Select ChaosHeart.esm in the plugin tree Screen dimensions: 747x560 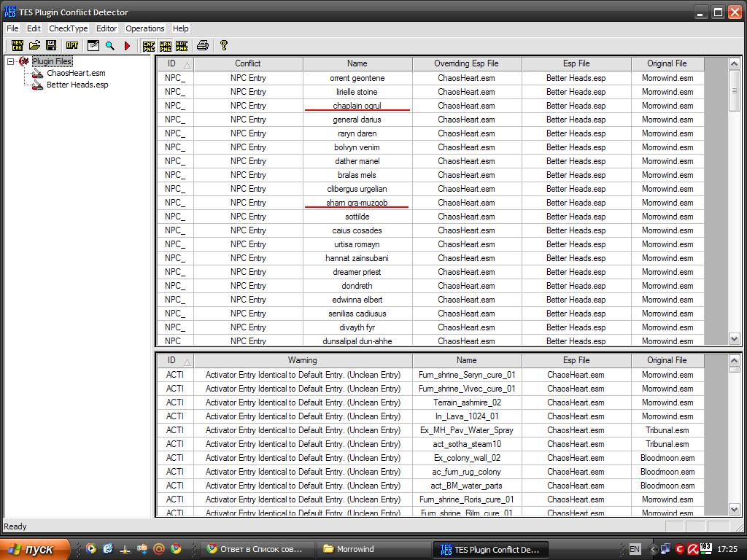click(76, 73)
